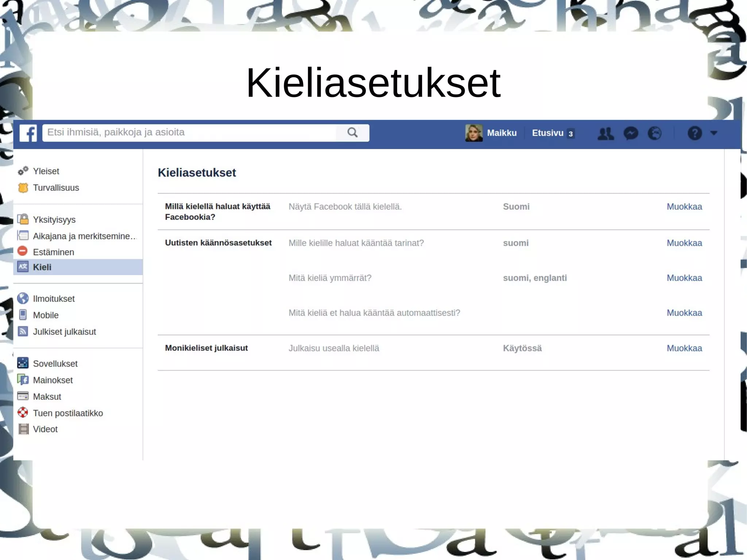Click the Facebook logo icon
Screen dimensions: 747x560
(28, 133)
